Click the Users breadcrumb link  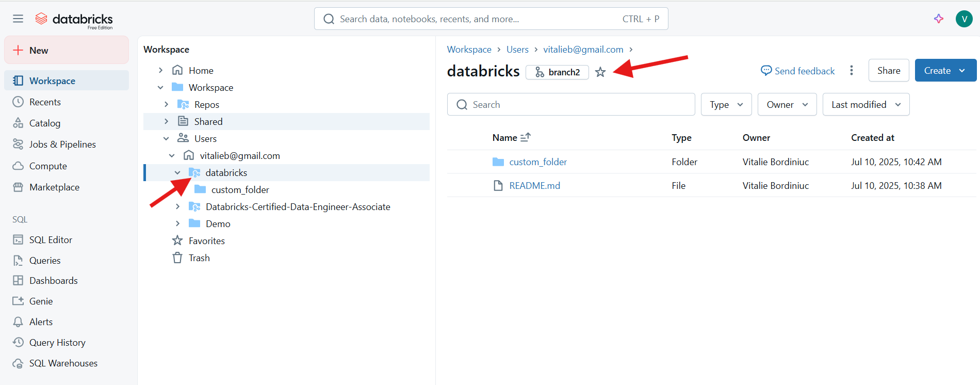click(x=517, y=50)
